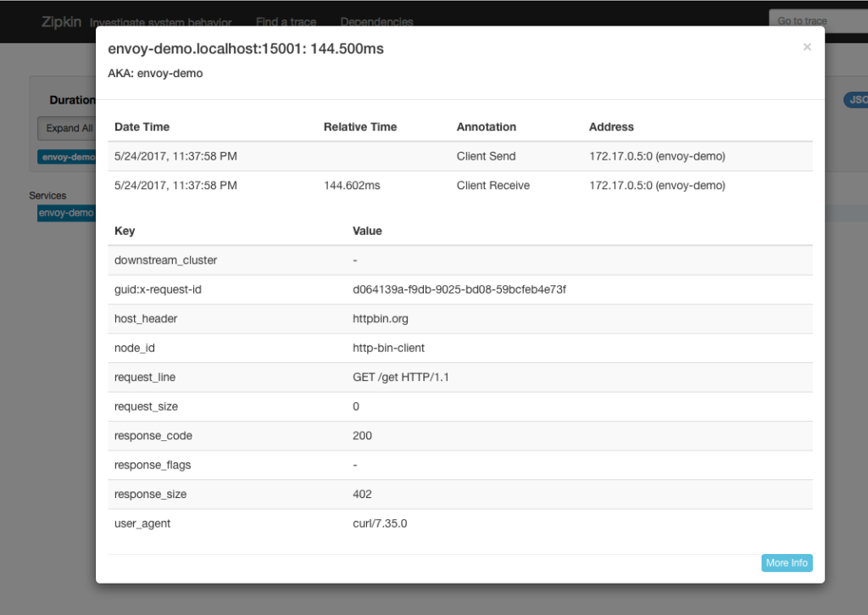This screenshot has width=868, height=615.
Task: Close the span detail dialog with the X
Action: (x=806, y=47)
